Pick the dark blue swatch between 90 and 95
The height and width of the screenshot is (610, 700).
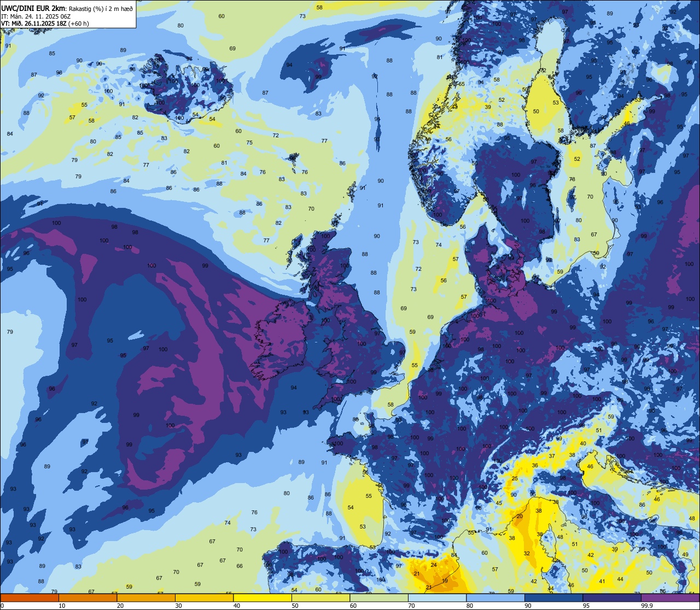(553, 597)
